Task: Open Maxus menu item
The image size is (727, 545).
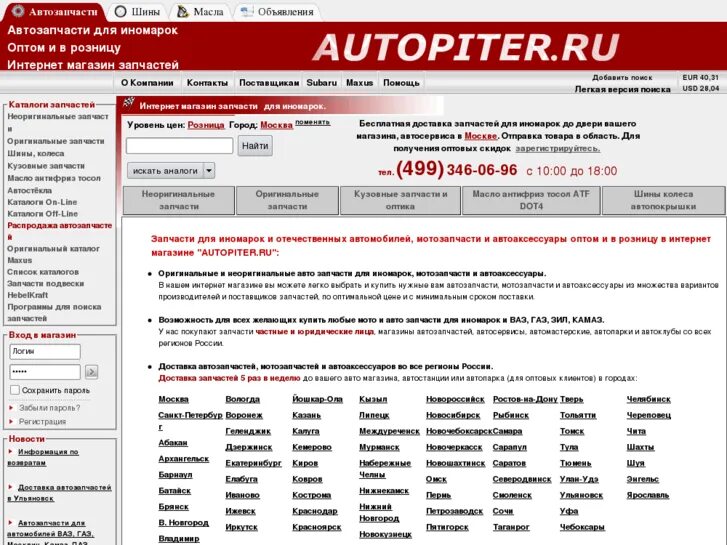Action: 359,83
